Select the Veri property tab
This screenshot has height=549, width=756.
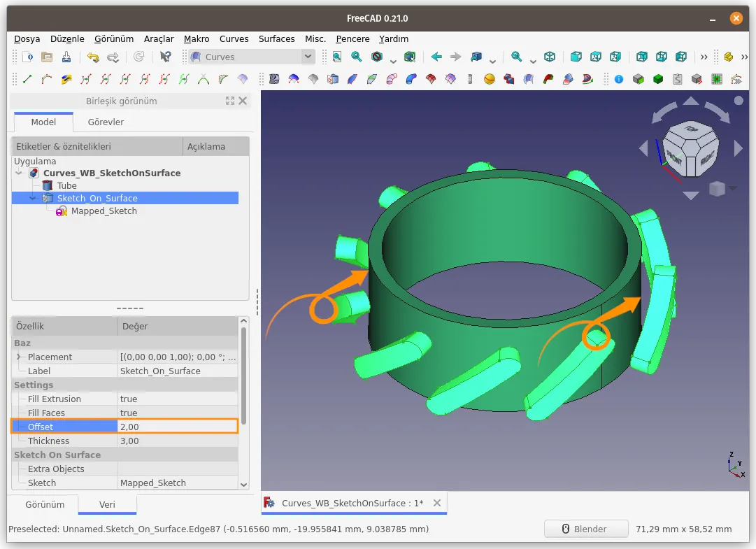(107, 504)
